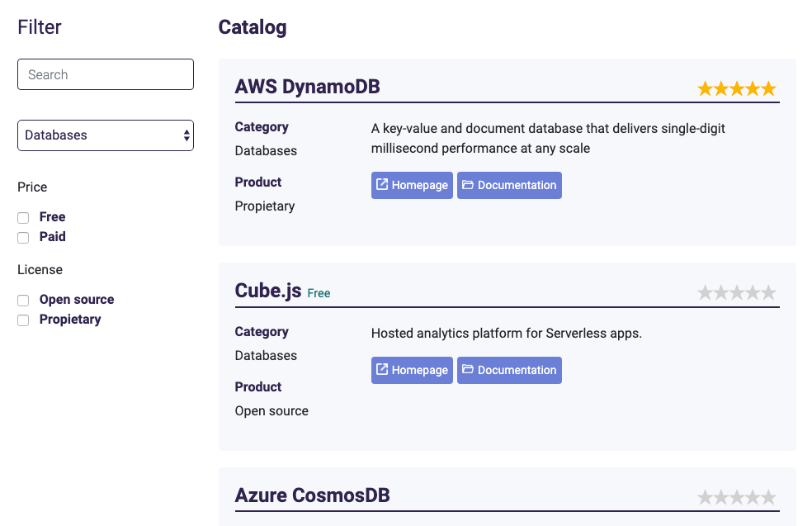Viewport: 812px width, 526px height.
Task: Click the Azure CosmosDB entry title
Action: [x=312, y=495]
